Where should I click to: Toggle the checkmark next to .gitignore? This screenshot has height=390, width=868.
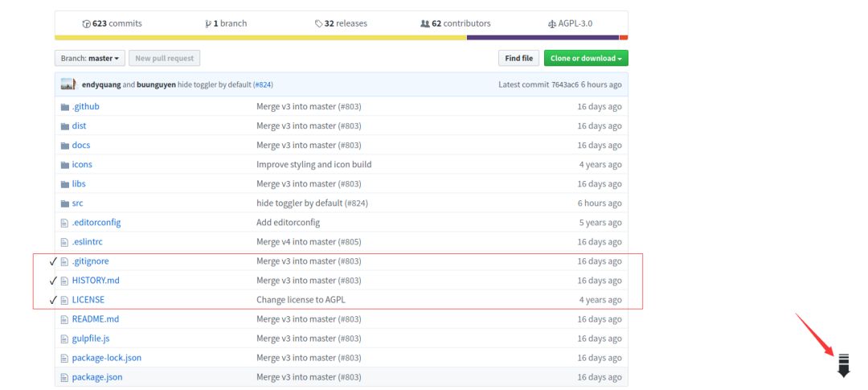pyautogui.click(x=53, y=261)
